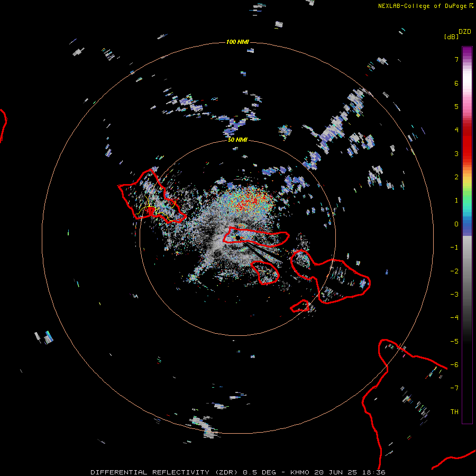Click the -5 value on color scale
This screenshot has width=476, height=476.
[454, 342]
